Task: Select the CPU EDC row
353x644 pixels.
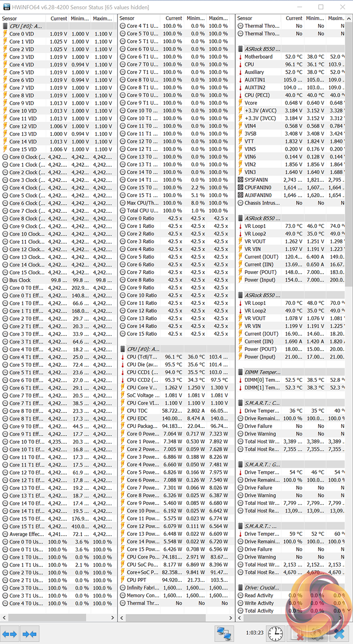Action: point(176,419)
